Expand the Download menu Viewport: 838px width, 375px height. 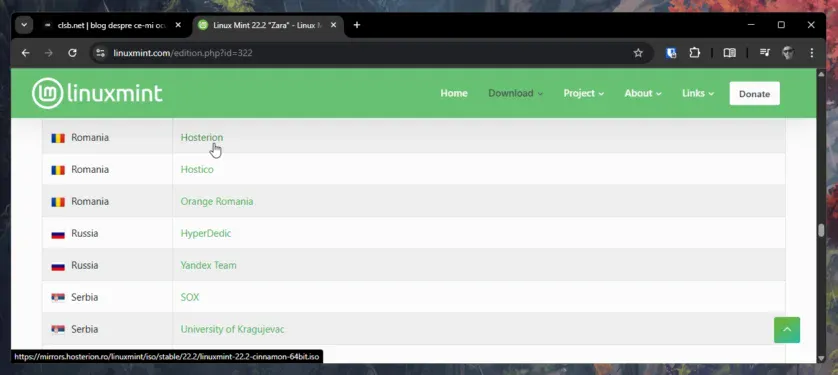pos(515,93)
